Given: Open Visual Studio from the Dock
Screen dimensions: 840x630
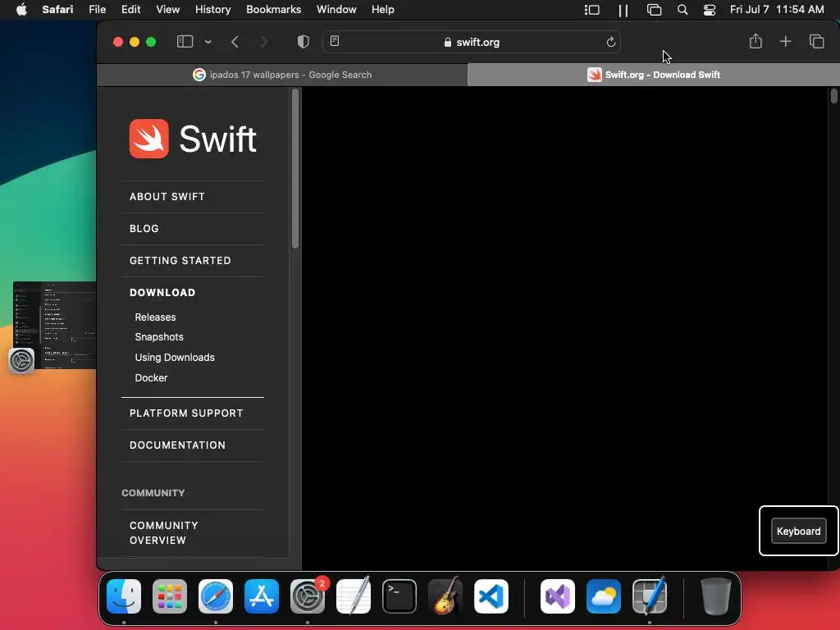Looking at the screenshot, I should coord(557,596).
